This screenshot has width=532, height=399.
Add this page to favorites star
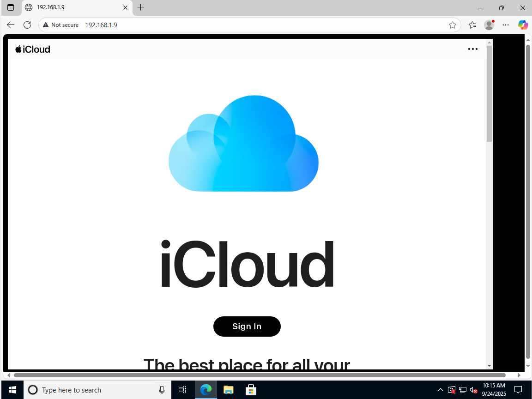[x=452, y=25]
